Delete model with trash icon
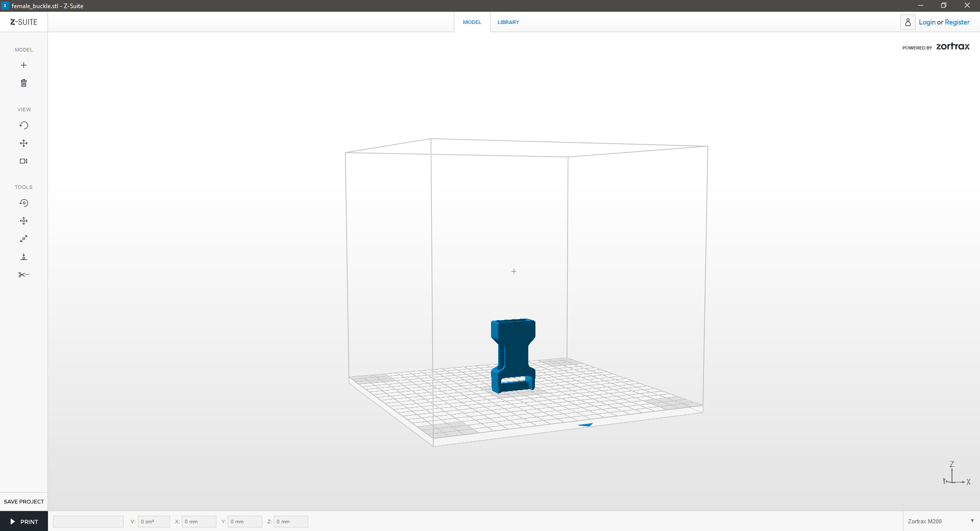The image size is (980, 531). pyautogui.click(x=23, y=83)
